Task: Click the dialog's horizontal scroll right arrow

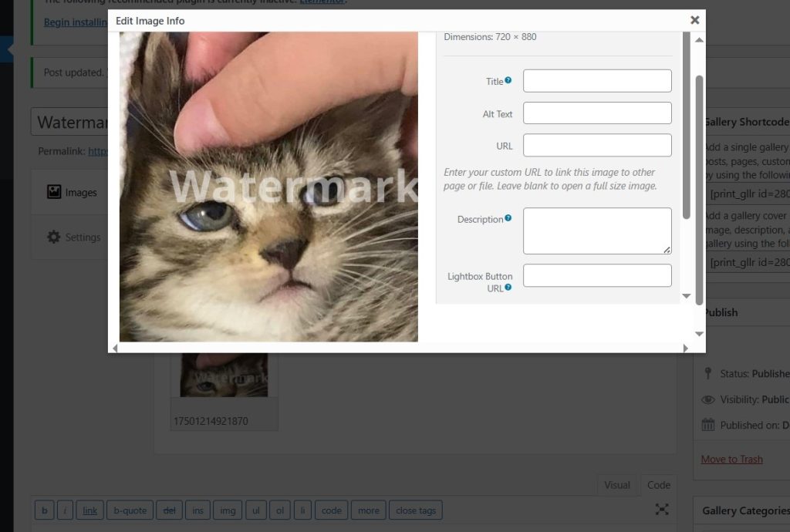Action: (684, 348)
